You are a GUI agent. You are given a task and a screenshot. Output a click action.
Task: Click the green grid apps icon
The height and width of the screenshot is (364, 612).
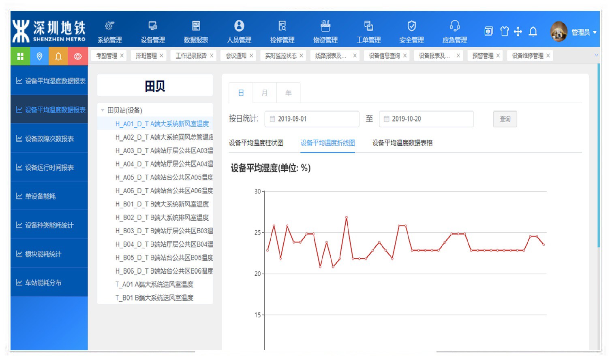tap(20, 56)
